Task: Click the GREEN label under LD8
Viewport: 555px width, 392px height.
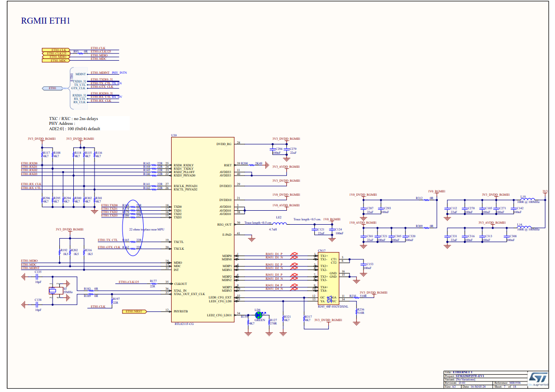Action: pyautogui.click(x=260, y=320)
